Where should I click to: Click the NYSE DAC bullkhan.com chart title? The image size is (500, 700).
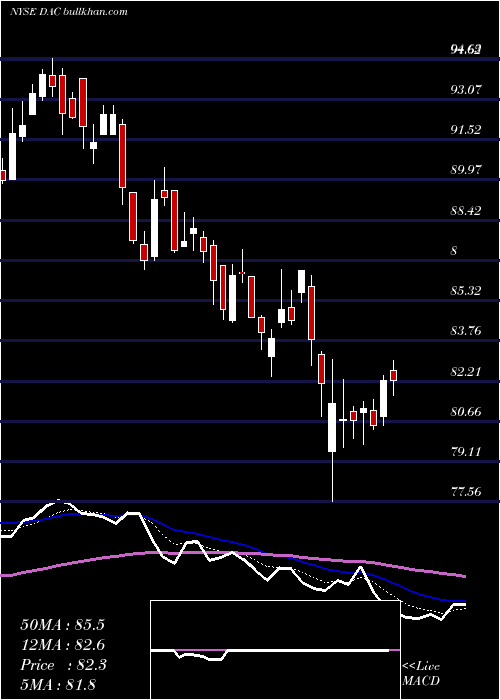tap(69, 11)
